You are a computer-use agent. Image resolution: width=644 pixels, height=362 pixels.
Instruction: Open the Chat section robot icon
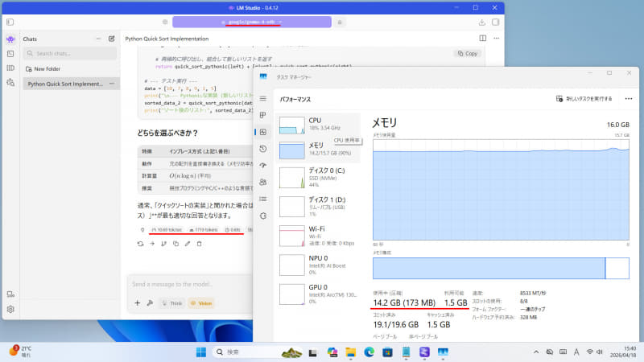10,39
